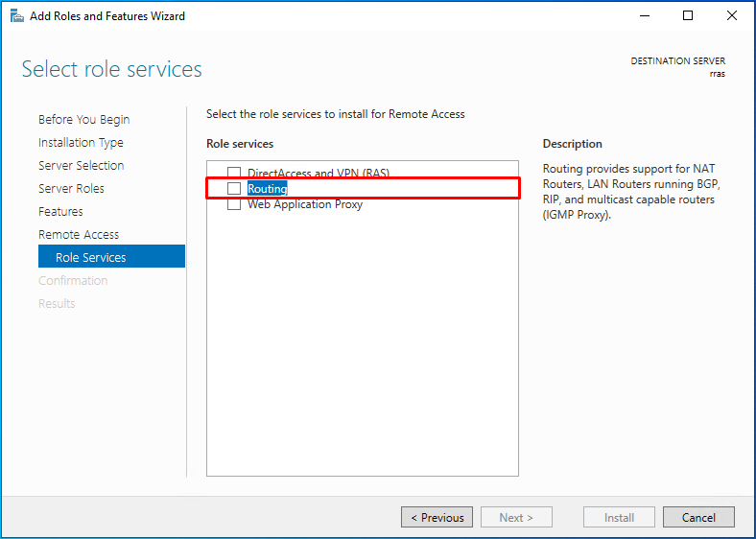Open the Server Roles page

tap(71, 189)
